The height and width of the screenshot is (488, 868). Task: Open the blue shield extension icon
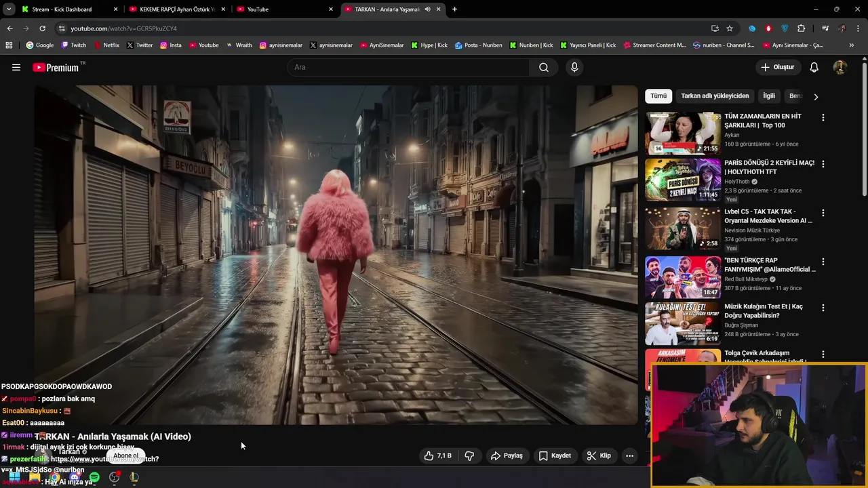coord(785,28)
